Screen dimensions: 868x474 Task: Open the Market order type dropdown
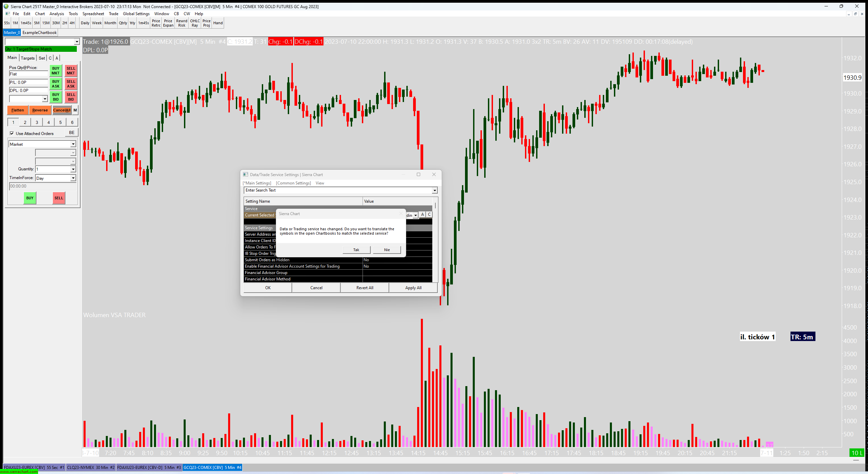73,144
